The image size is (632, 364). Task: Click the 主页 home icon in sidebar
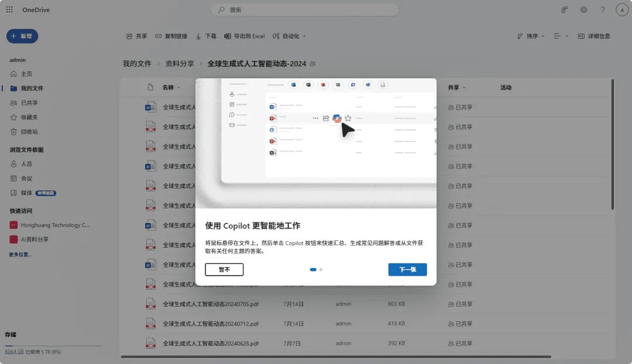[13, 74]
